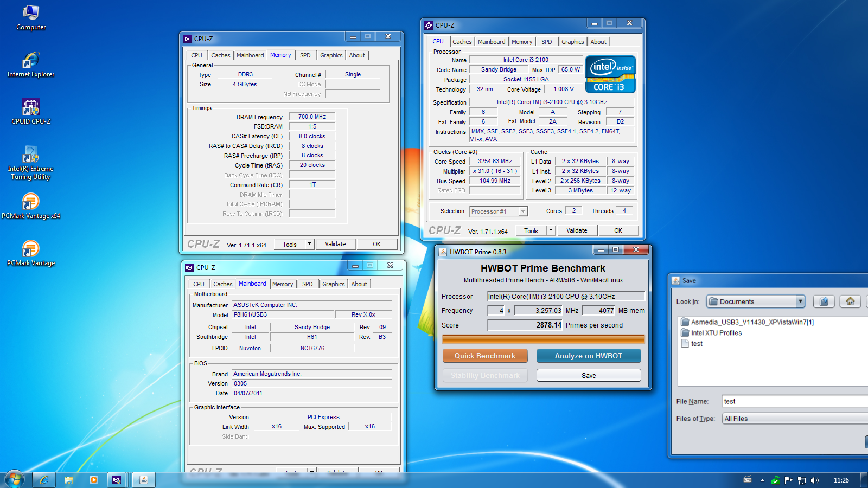
Task: Click Core Speed value 3254.63 MHz
Action: pyautogui.click(x=495, y=161)
